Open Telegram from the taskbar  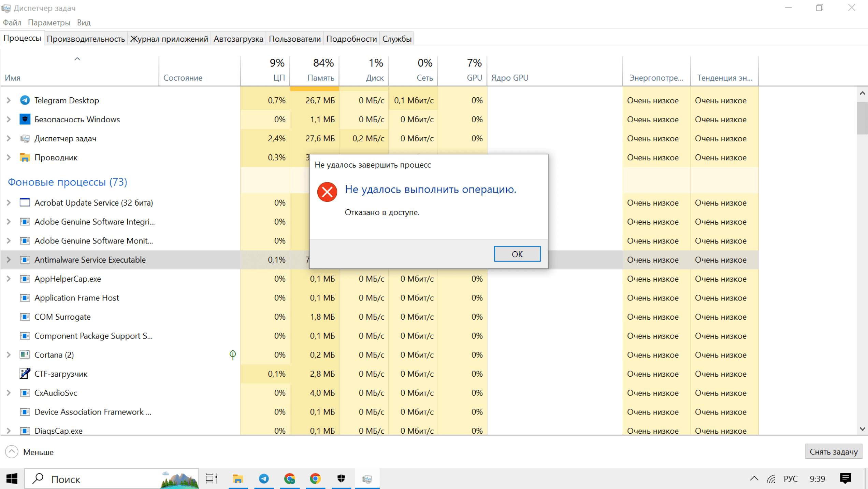(x=264, y=479)
